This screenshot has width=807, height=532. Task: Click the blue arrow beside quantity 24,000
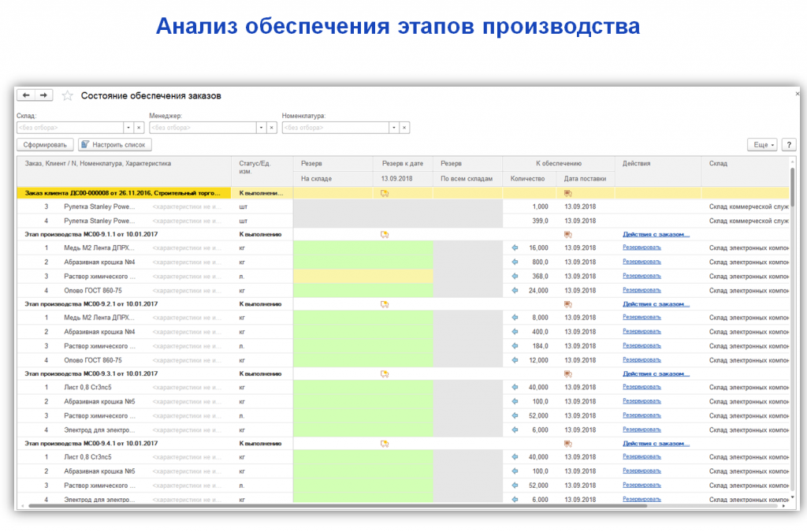[515, 291]
